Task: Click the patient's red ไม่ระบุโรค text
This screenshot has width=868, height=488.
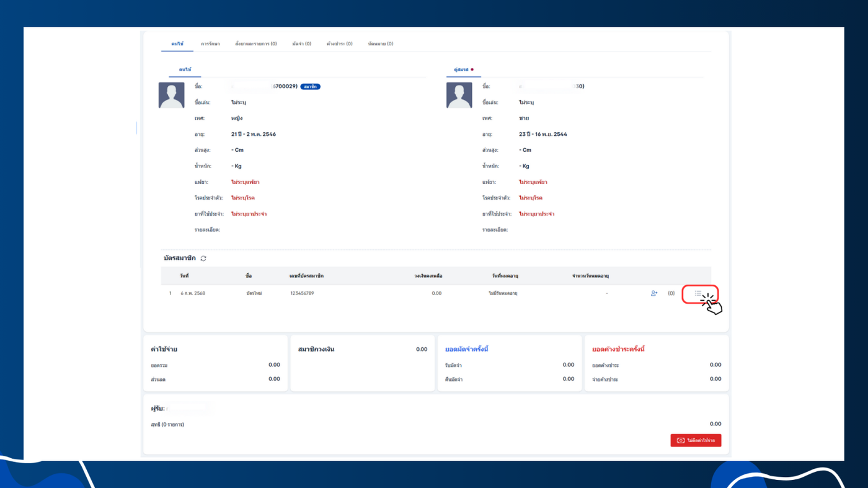Action: (243, 198)
